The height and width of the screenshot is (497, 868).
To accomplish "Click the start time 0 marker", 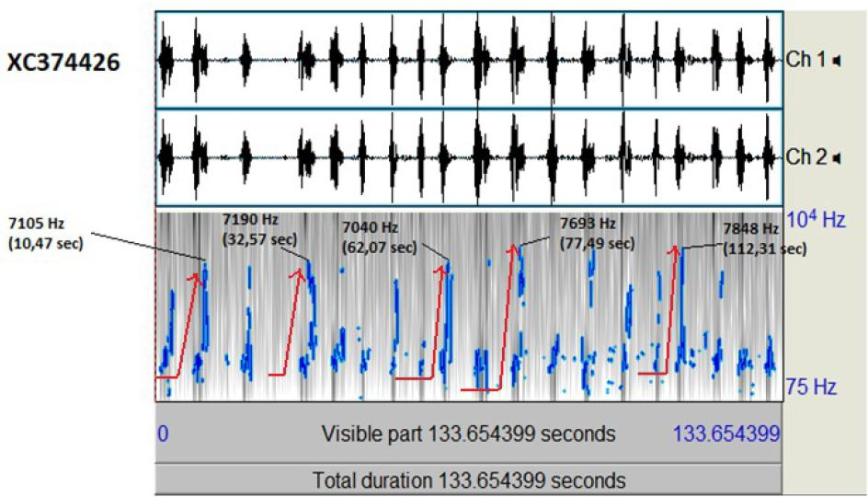I will tap(163, 433).
